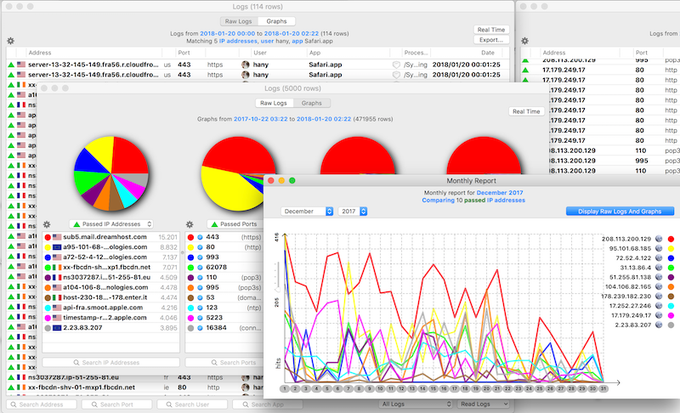Switch to Graphs tab in 5000 rows window
680x413 pixels.
pos(312,103)
